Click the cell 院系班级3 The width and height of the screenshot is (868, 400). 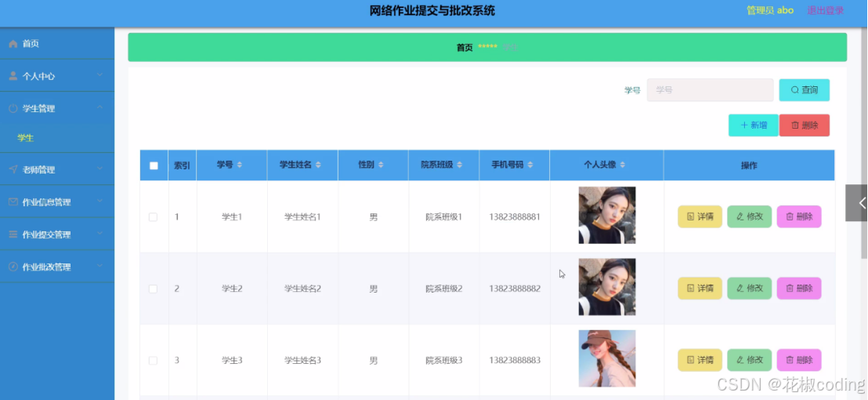(444, 360)
